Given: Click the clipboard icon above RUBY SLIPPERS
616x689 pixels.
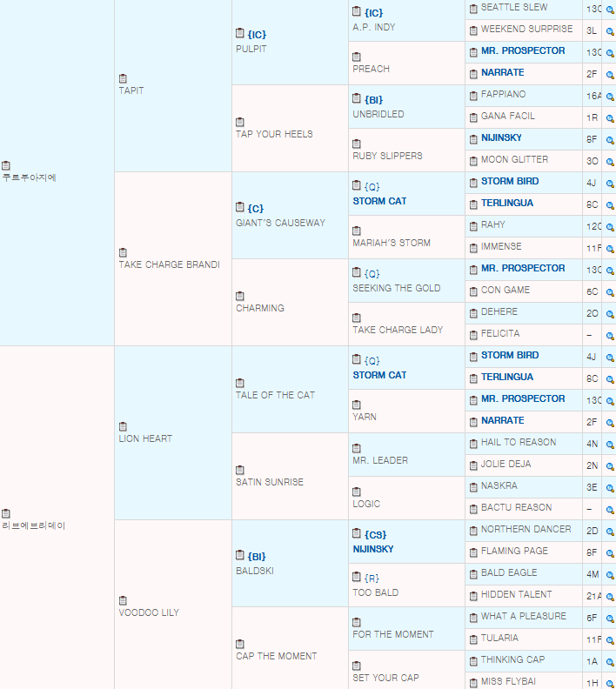Looking at the screenshot, I should (357, 144).
